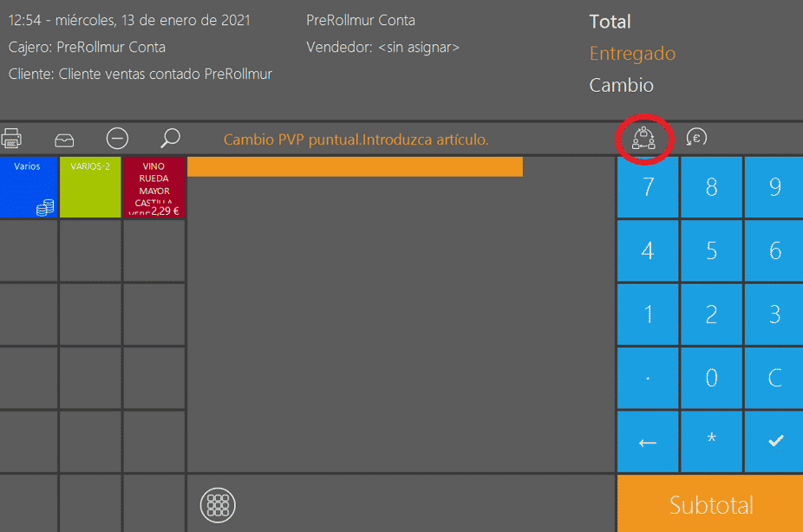
Task: Tap number 7 on the keypad
Action: [647, 187]
